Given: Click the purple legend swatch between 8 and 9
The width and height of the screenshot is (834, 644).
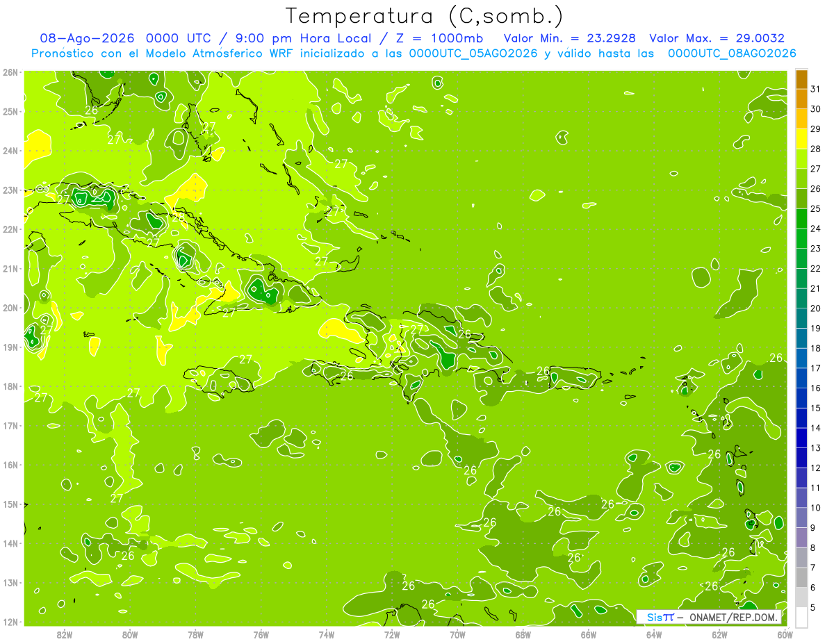Looking at the screenshot, I should [801, 538].
